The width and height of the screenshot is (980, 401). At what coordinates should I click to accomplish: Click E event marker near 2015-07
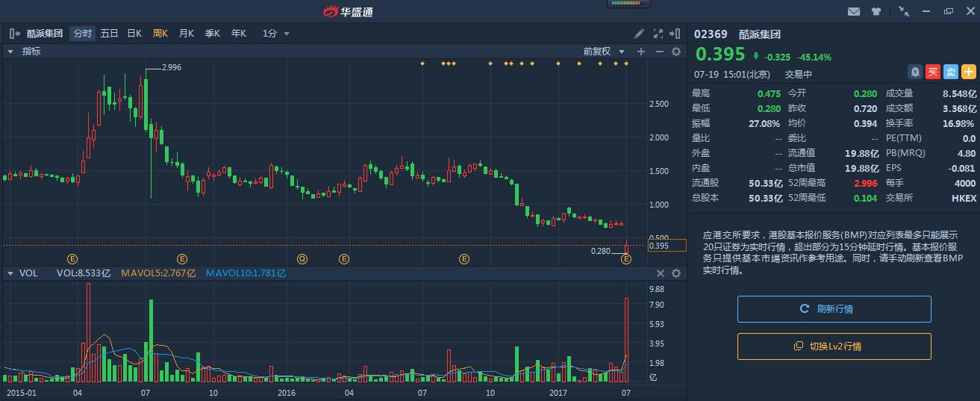click(182, 259)
